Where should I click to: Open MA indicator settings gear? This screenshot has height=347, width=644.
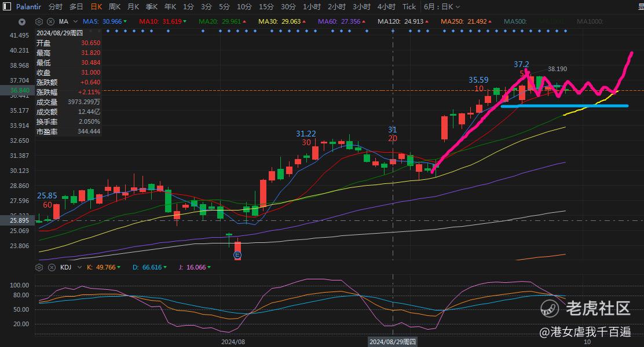[x=39, y=21]
